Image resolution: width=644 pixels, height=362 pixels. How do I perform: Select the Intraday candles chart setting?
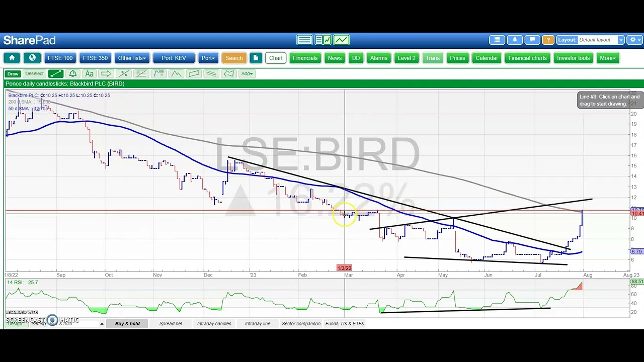[214, 324]
